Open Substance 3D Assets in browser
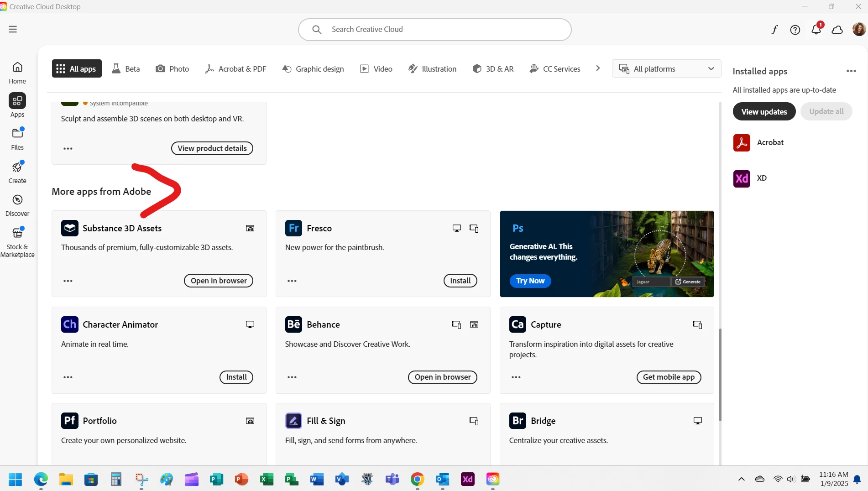868x491 pixels. [219, 281]
